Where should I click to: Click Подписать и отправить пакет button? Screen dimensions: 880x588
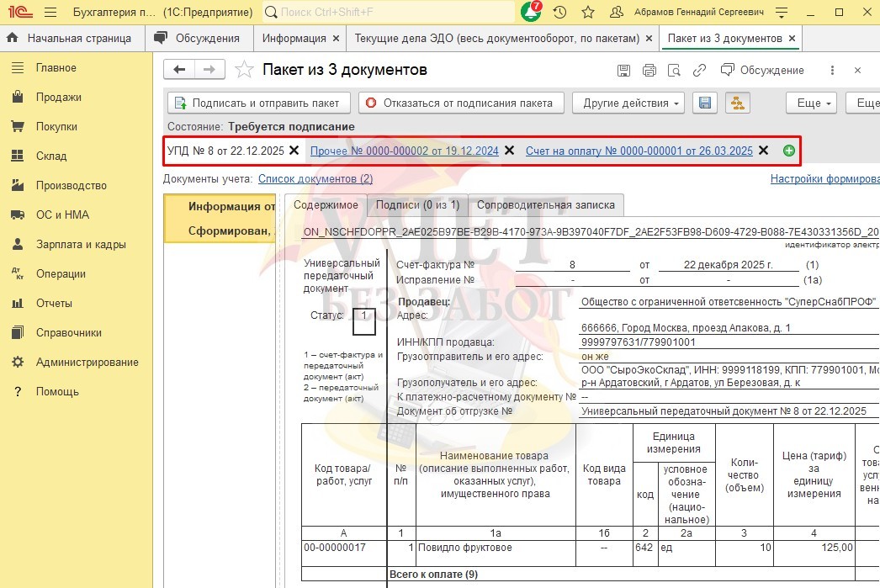(x=257, y=103)
